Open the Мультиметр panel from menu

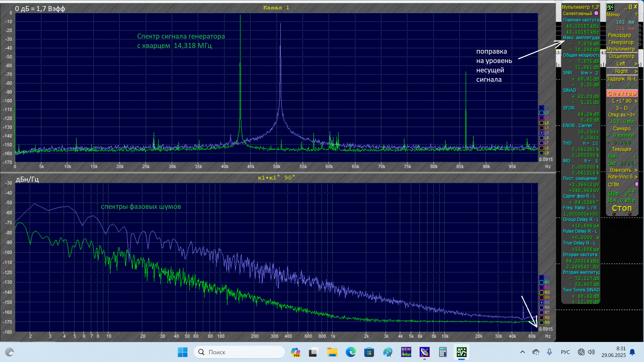tap(621, 49)
